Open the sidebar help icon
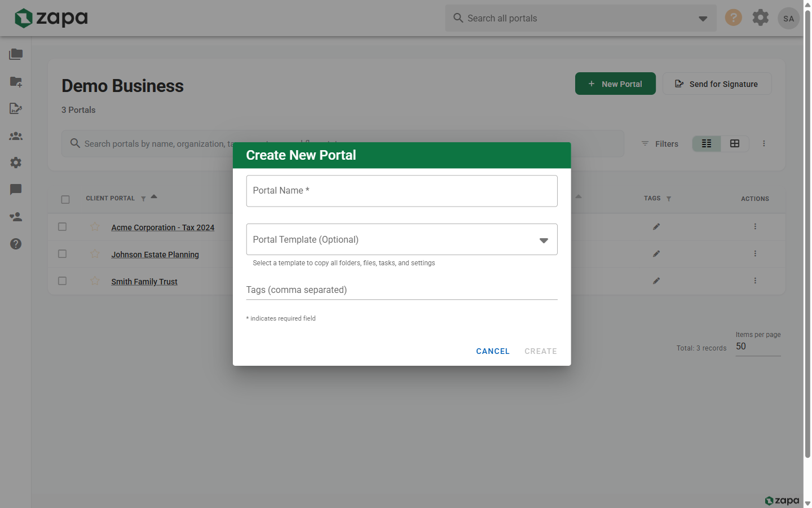The height and width of the screenshot is (508, 812). pos(16,244)
